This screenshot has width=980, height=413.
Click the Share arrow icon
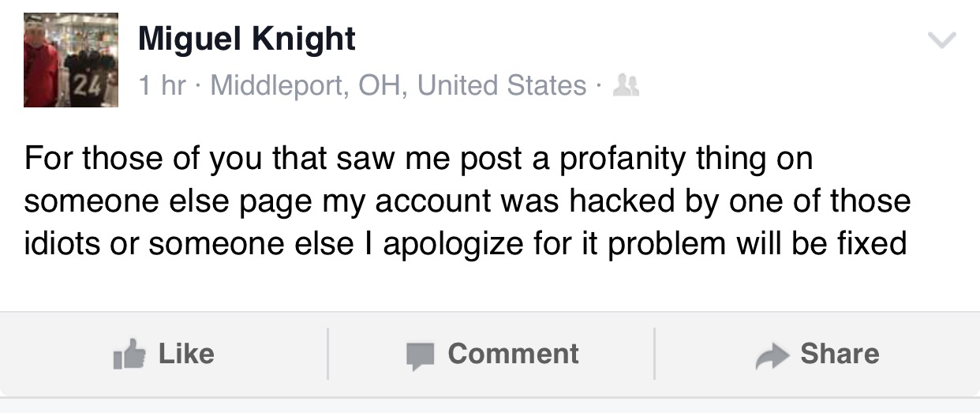click(x=772, y=355)
